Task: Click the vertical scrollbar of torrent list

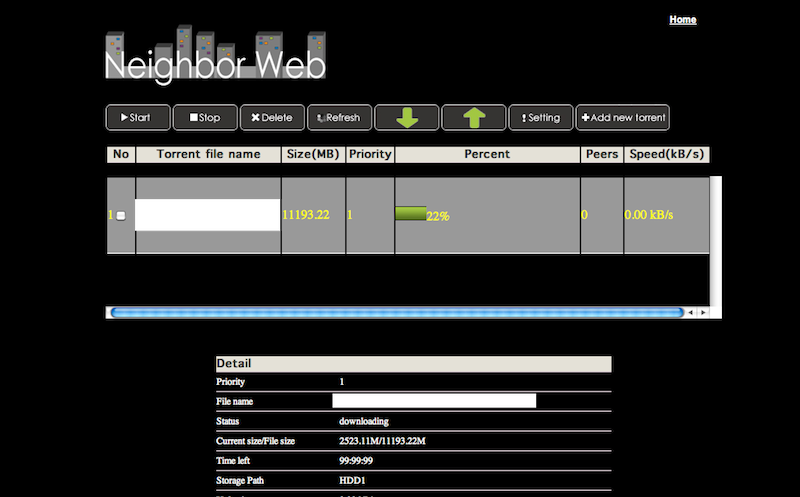Action: tap(715, 240)
